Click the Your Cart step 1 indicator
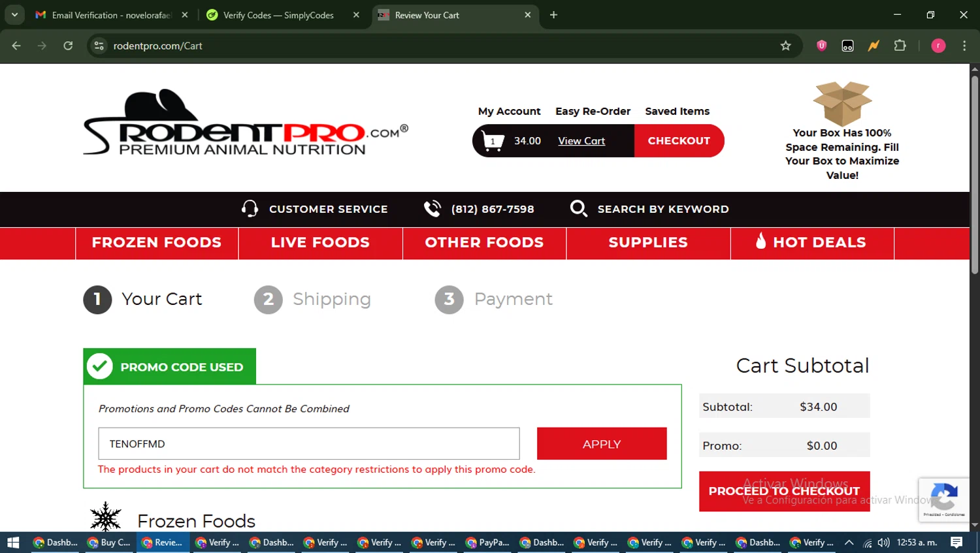This screenshot has width=980, height=553. [x=142, y=299]
